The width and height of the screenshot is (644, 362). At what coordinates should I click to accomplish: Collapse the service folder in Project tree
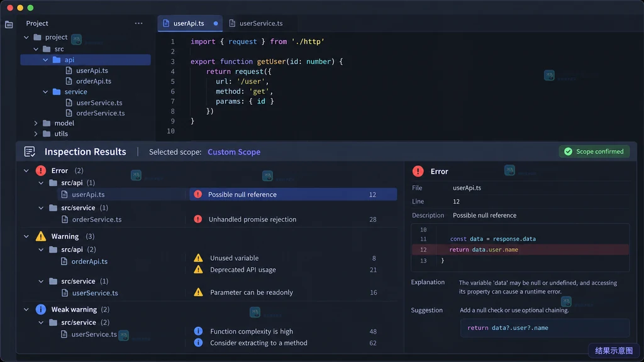click(45, 92)
